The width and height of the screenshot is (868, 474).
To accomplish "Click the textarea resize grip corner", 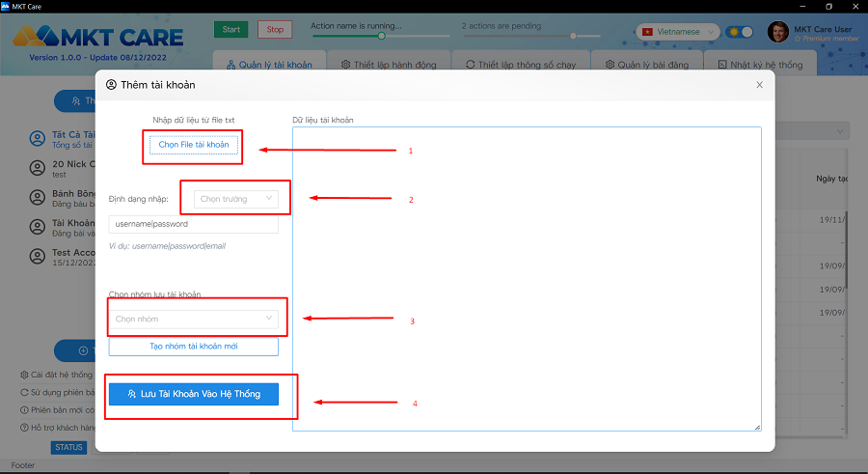I will click(x=757, y=427).
